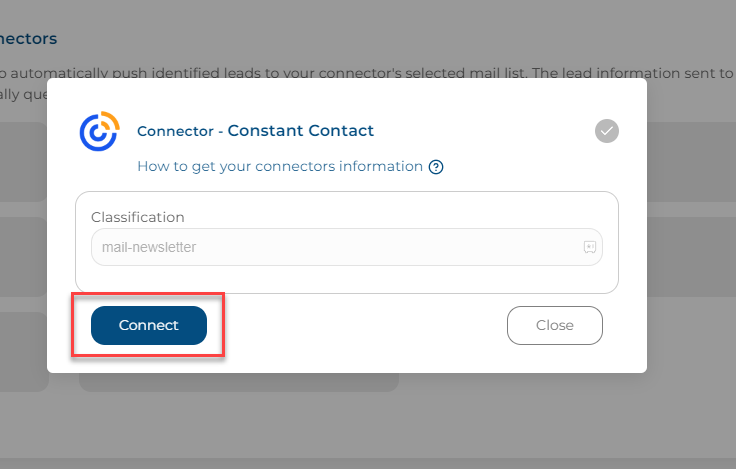Open 'How to get your connectors information' link
The height and width of the screenshot is (469, 736).
(x=280, y=166)
